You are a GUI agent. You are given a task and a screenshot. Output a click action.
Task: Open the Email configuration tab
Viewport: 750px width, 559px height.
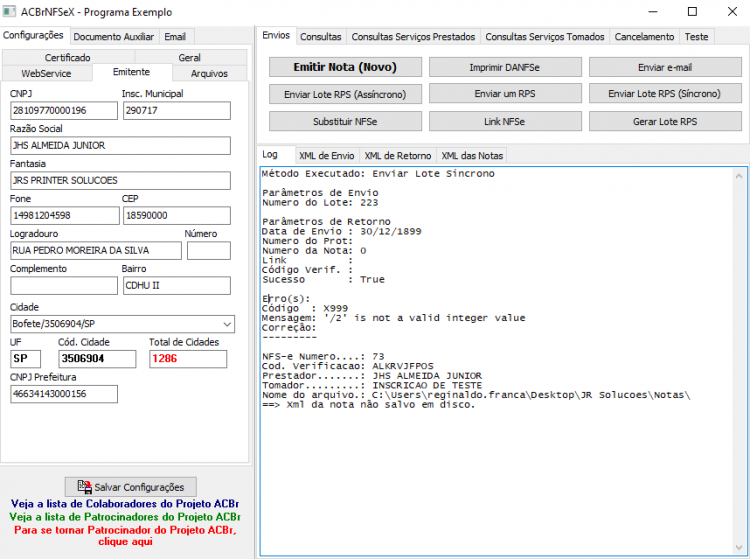coord(175,37)
